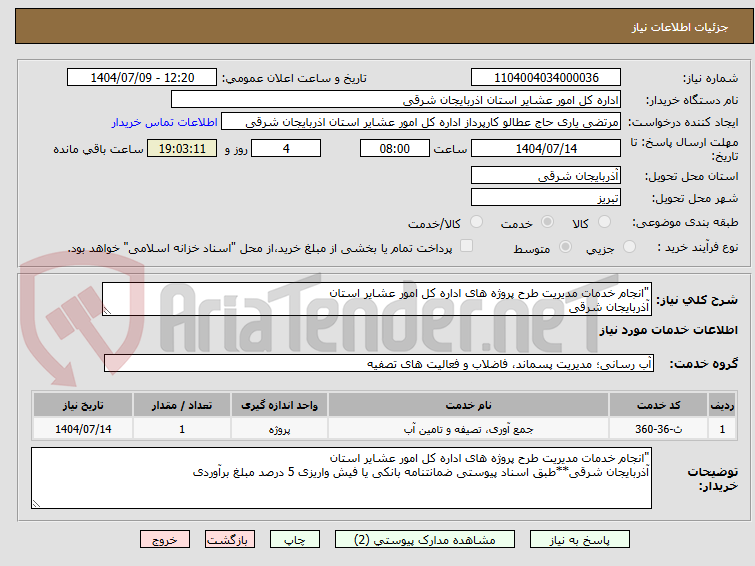
Task: Open اطلاعات تماس خریدار link
Action: (x=165, y=122)
